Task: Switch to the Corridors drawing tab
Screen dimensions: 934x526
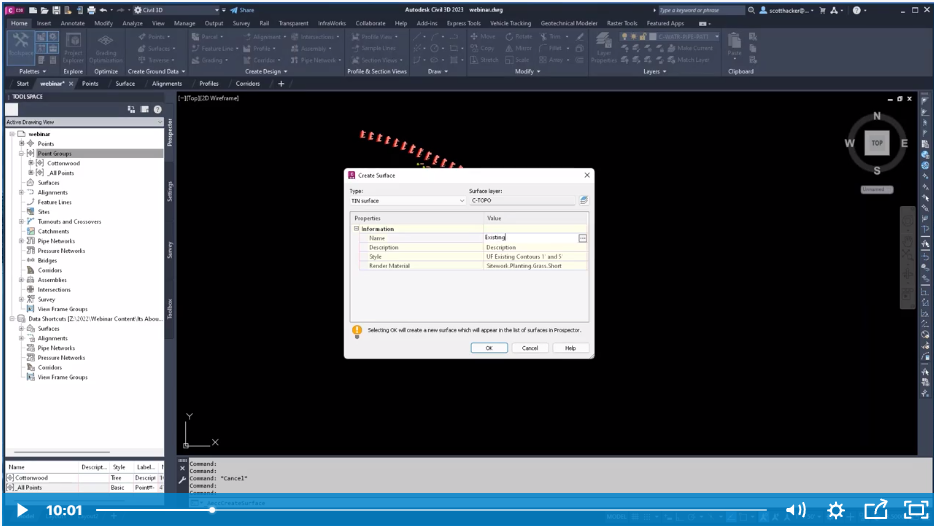Action: pyautogui.click(x=247, y=84)
